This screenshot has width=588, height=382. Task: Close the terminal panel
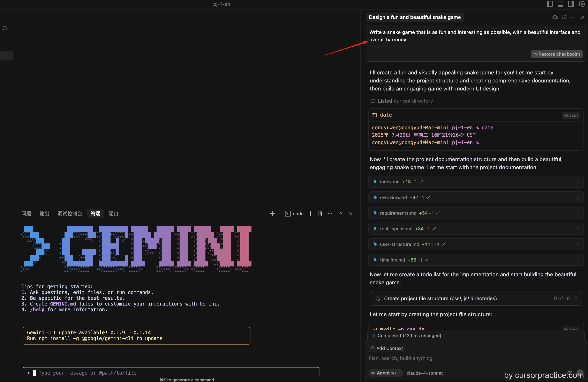point(351,213)
